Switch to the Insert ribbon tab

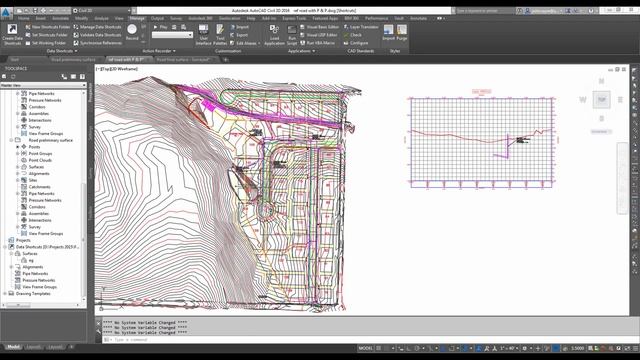pyautogui.click(x=40, y=18)
